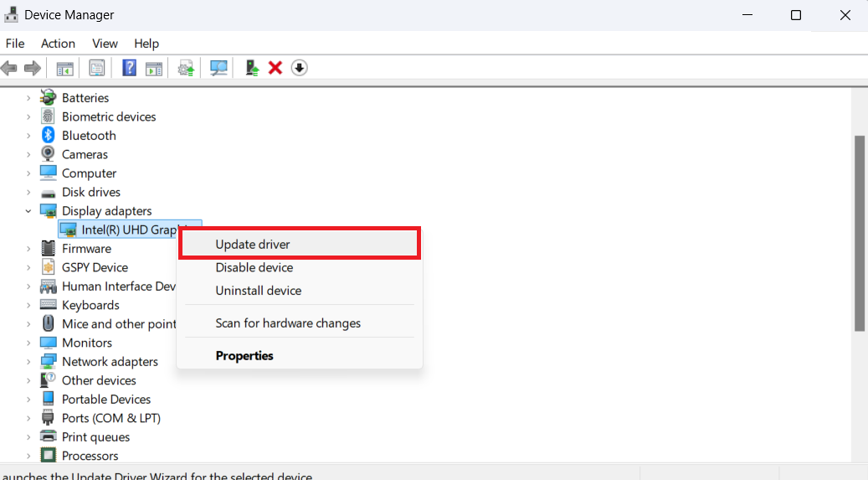The width and height of the screenshot is (868, 480).
Task: Click Show/Hide Console Tree toolbar icon
Action: pyautogui.click(x=64, y=69)
